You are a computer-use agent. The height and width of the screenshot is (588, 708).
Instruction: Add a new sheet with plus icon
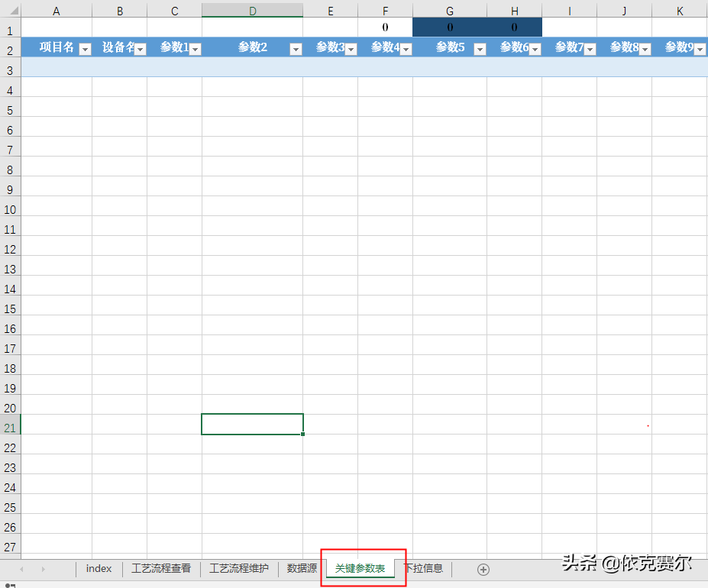[x=483, y=570]
